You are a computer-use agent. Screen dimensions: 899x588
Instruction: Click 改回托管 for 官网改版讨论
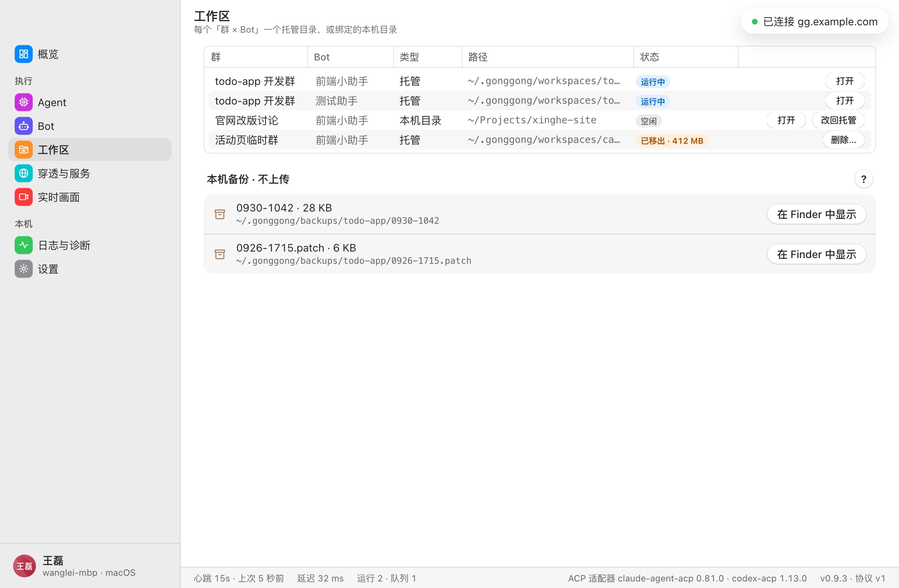click(x=838, y=120)
